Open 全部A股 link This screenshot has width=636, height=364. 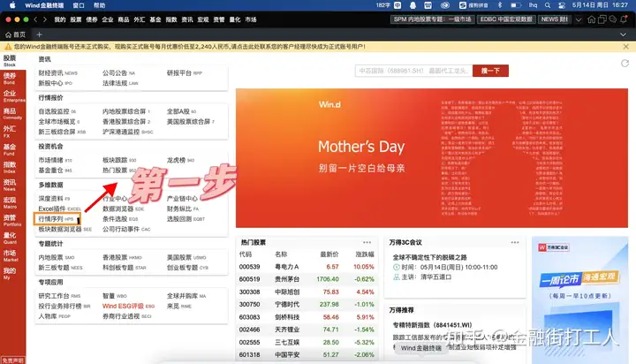point(181,111)
